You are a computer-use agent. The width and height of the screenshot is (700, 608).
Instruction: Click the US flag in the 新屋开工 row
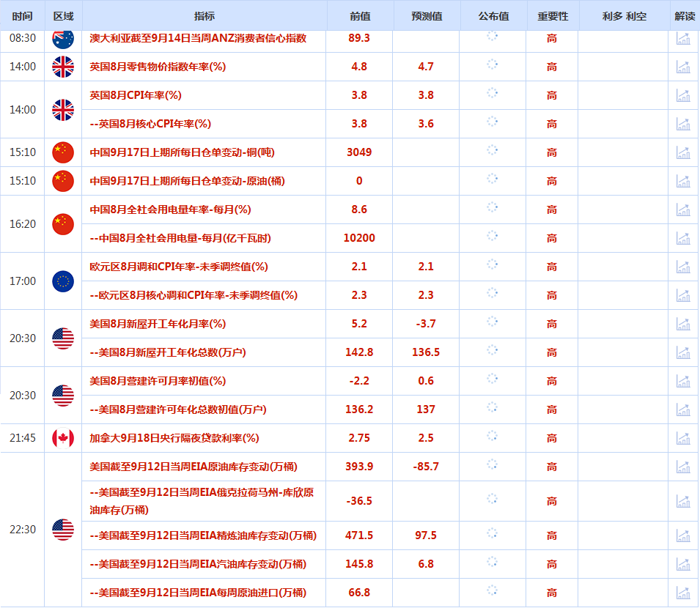click(63, 338)
